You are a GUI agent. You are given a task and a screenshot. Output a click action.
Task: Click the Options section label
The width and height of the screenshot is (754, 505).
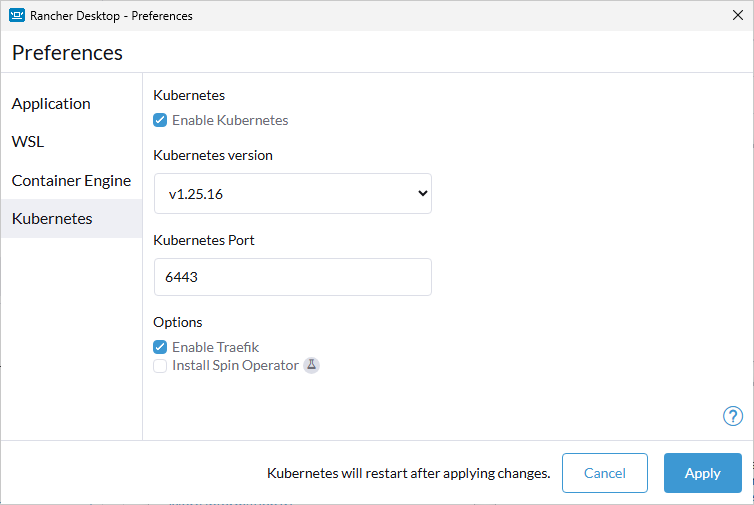click(177, 322)
